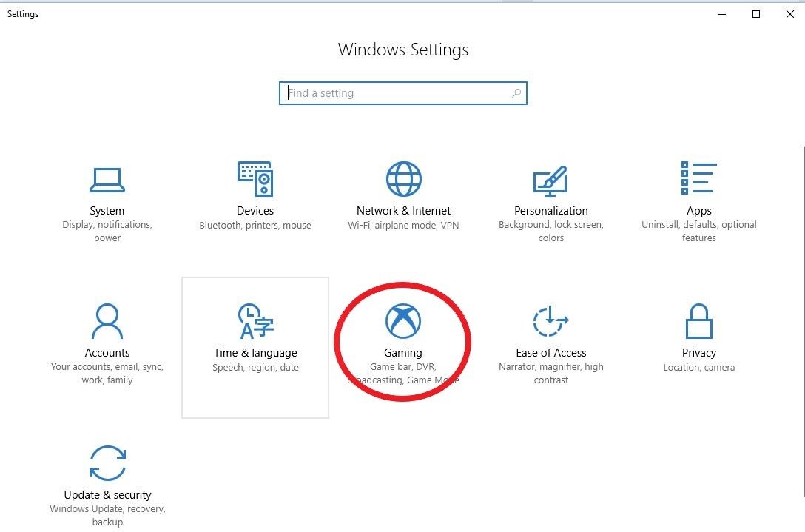This screenshot has width=805, height=532.
Task: Select the Apps category label
Action: pyautogui.click(x=698, y=211)
